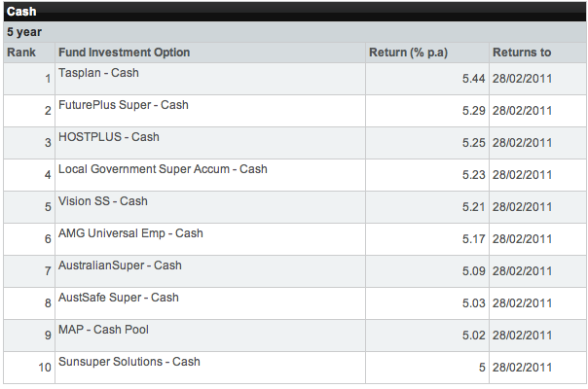Click the Rank column header
Image resolution: width=588 pixels, height=389 pixels.
21,53
